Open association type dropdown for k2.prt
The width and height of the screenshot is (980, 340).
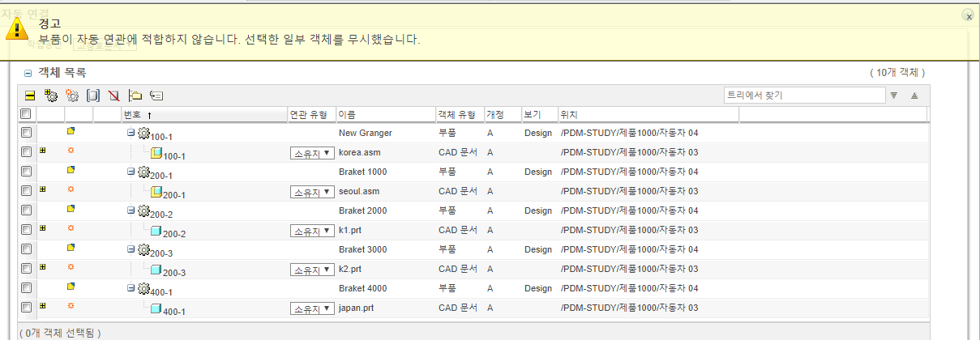(312, 270)
